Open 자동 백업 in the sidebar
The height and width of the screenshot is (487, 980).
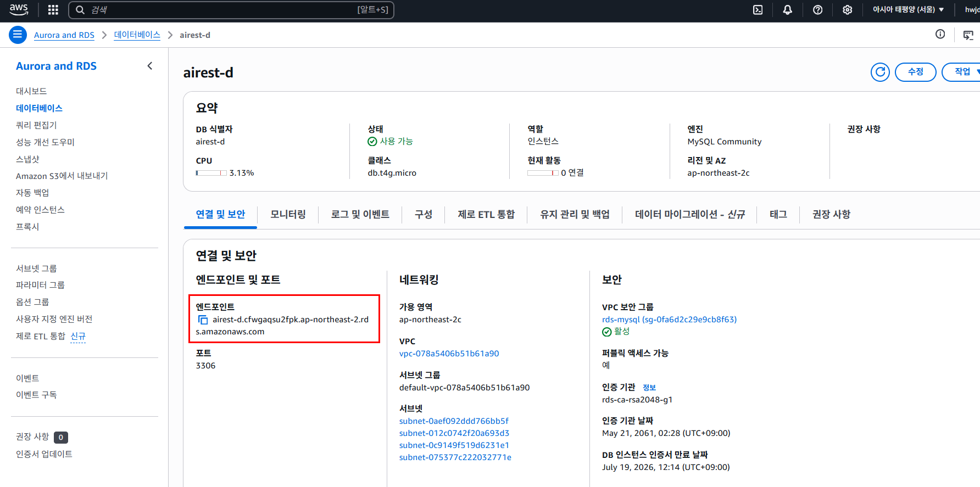(x=32, y=193)
